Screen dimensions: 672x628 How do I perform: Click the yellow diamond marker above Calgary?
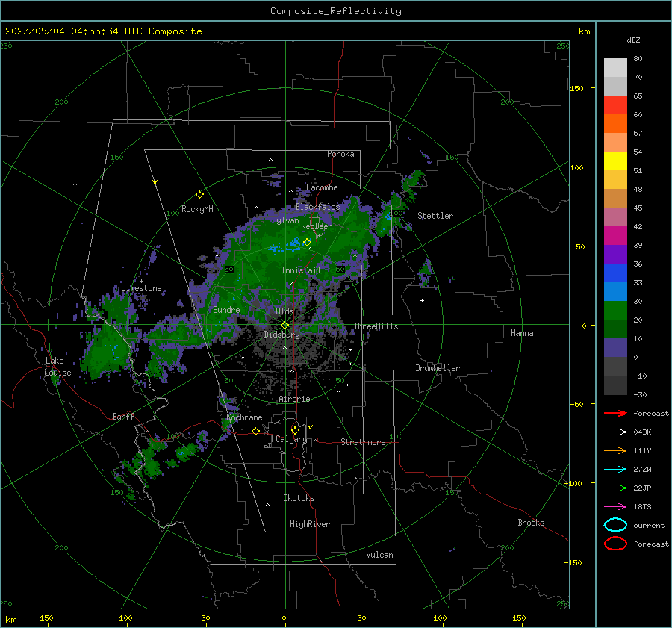[295, 430]
